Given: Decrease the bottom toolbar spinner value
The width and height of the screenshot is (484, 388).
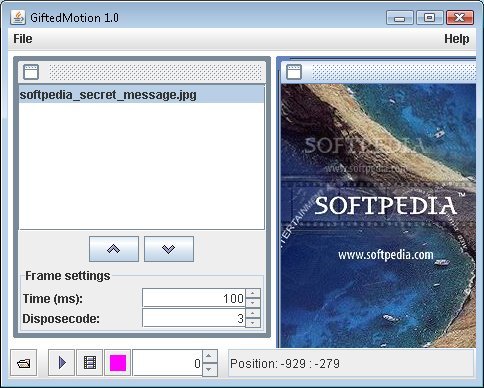Looking at the screenshot, I should pyautogui.click(x=210, y=369).
